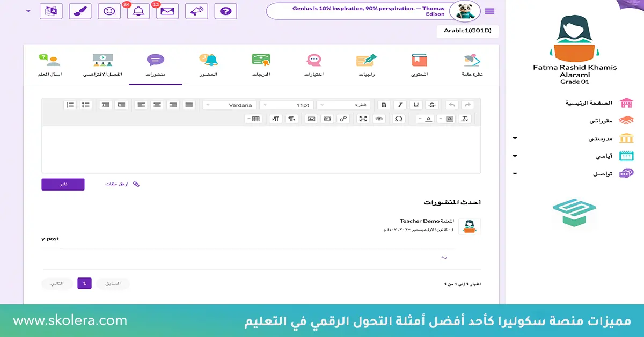Open الصفحة الرئيسية home in sidebar
644x337 pixels.
click(x=599, y=102)
